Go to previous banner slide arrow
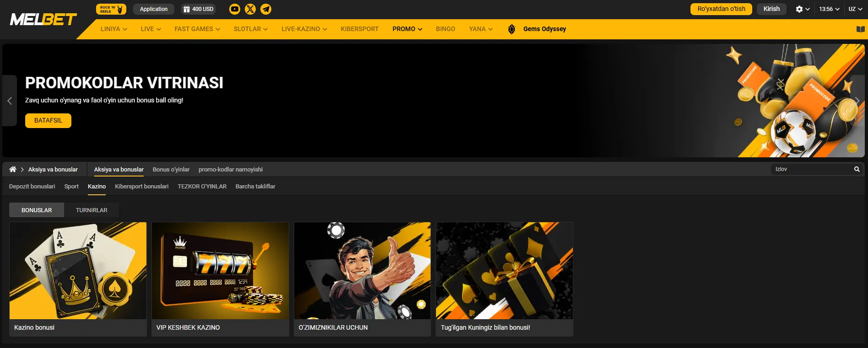This screenshot has height=348, width=868. pyautogui.click(x=10, y=101)
